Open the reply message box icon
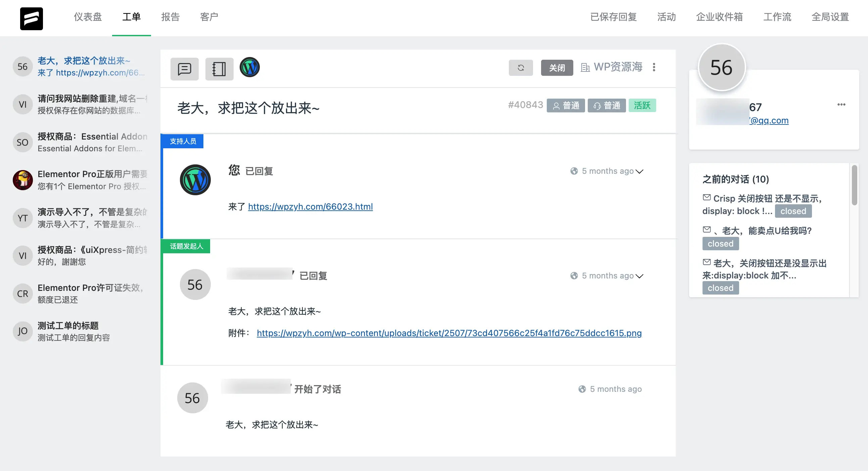Image resolution: width=868 pixels, height=471 pixels. [x=184, y=69]
